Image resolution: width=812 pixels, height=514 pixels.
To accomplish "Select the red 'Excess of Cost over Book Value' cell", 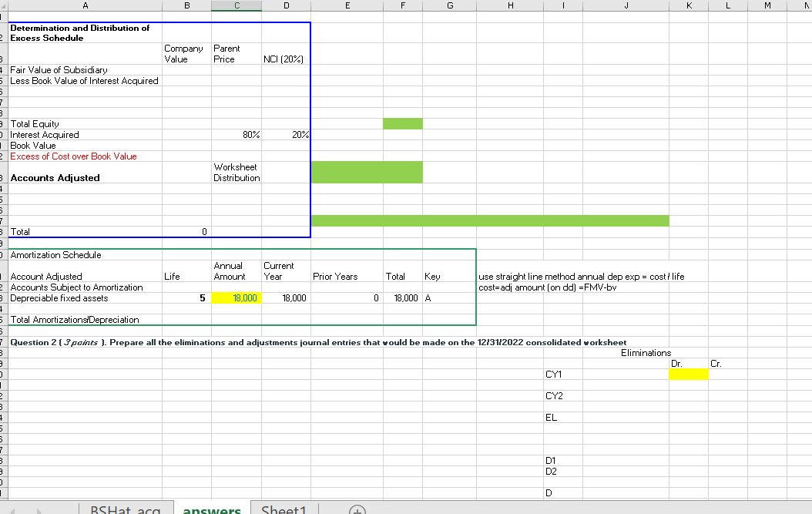I will [86, 156].
